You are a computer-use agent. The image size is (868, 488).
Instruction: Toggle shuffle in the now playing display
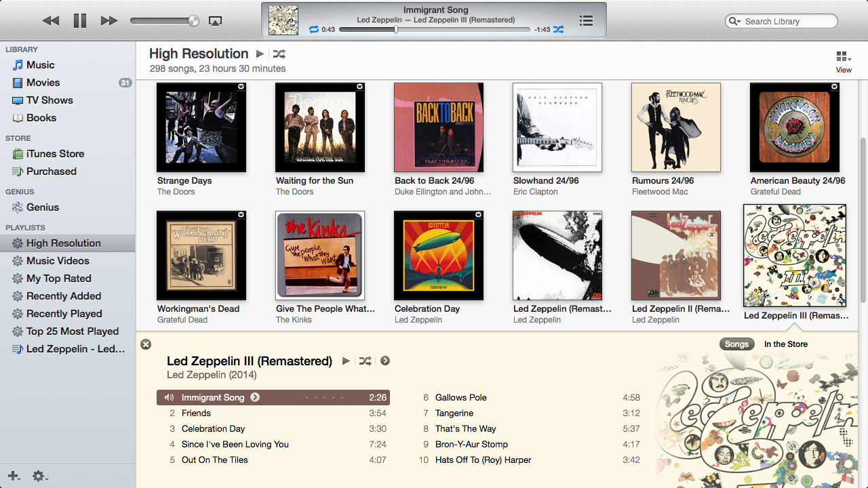coord(557,30)
